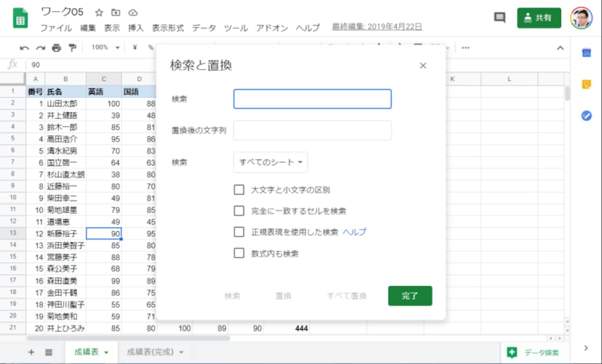Add a new sheet with plus icon
The height and width of the screenshot is (364, 602).
(x=31, y=352)
